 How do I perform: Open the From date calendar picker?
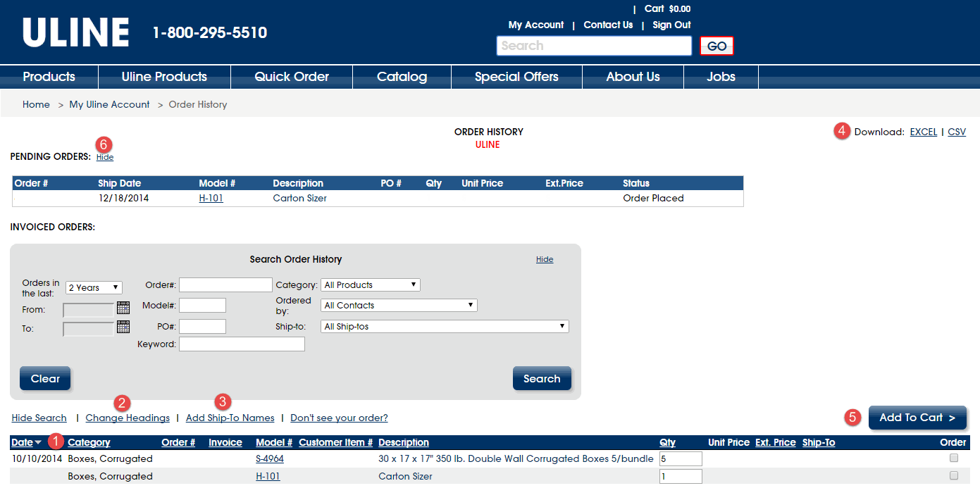pos(123,308)
